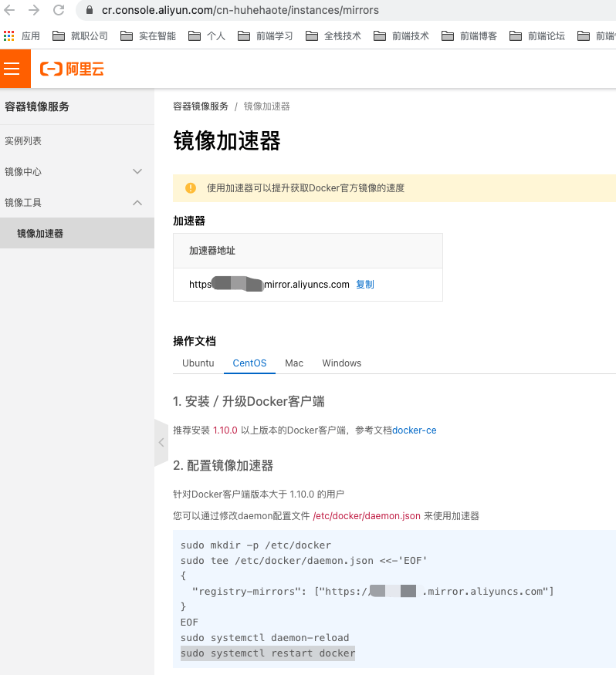Switch to the Mac tab

[x=294, y=363]
